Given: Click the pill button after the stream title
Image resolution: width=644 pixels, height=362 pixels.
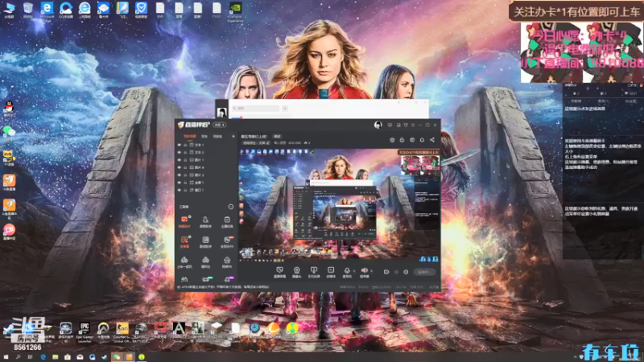Looking at the screenshot, I should point(277,136).
